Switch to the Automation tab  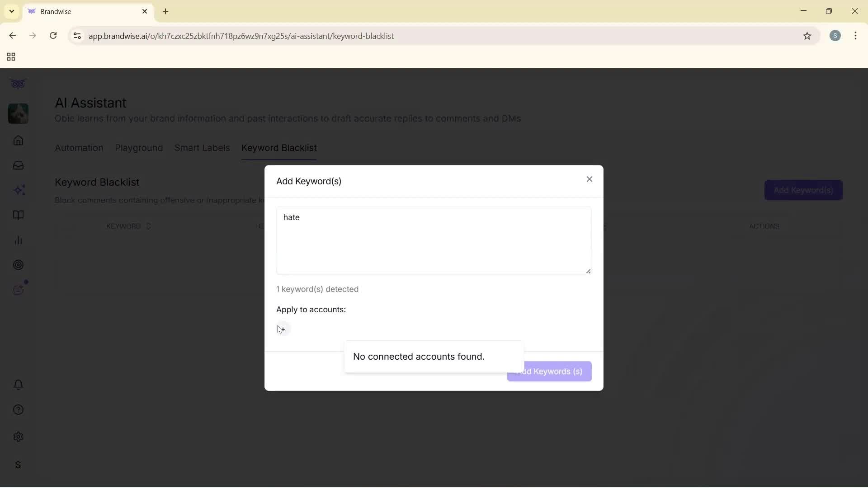coord(79,148)
